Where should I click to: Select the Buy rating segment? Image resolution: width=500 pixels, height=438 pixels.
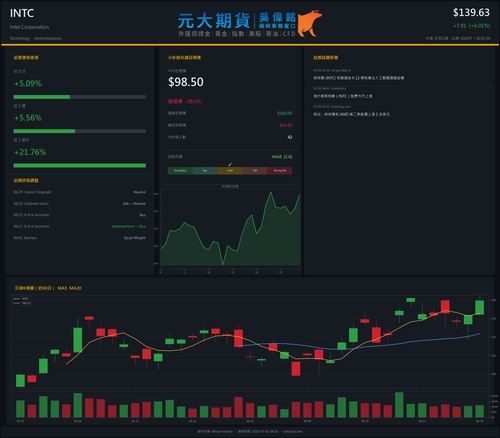click(205, 171)
